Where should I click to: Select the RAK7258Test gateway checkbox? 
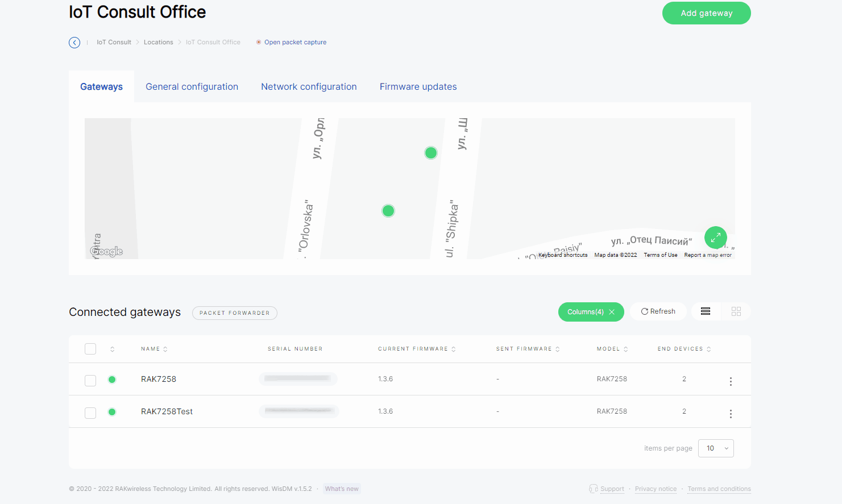coord(90,413)
